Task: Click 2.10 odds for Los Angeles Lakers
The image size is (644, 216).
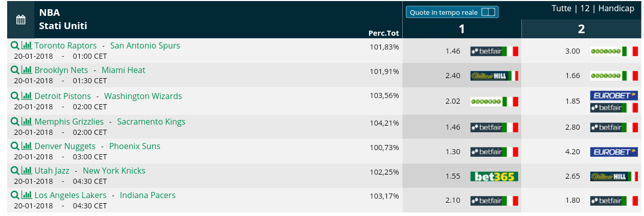Action: coord(453,201)
